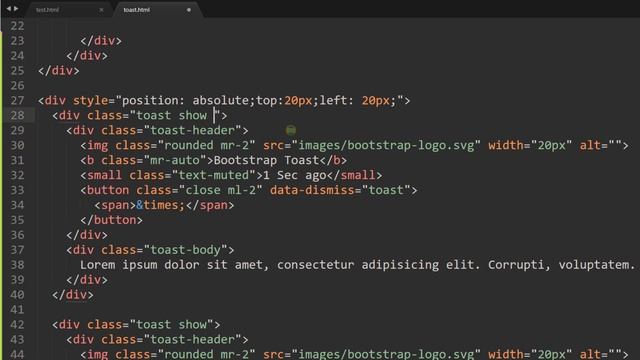Click "images/bootstrap-logo.svg" on line 30

coord(386,145)
